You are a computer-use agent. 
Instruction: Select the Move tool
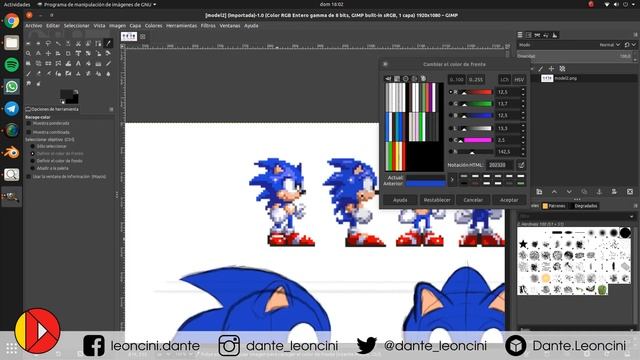pos(48,53)
